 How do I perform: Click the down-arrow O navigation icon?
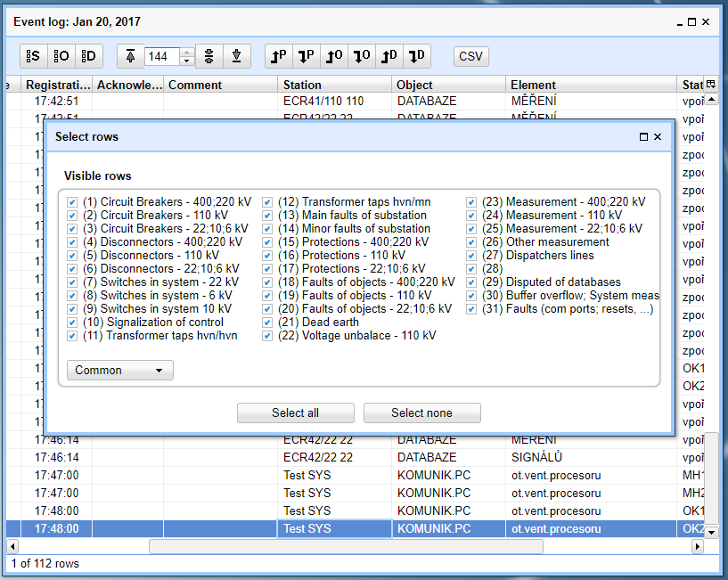[362, 56]
